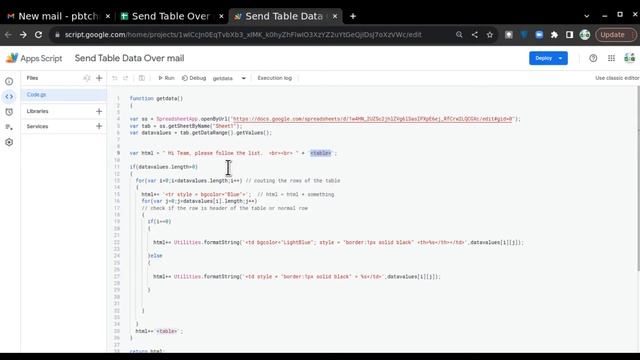Click the highlighted <table> text on line 9
640x360 pixels.
pyautogui.click(x=321, y=153)
